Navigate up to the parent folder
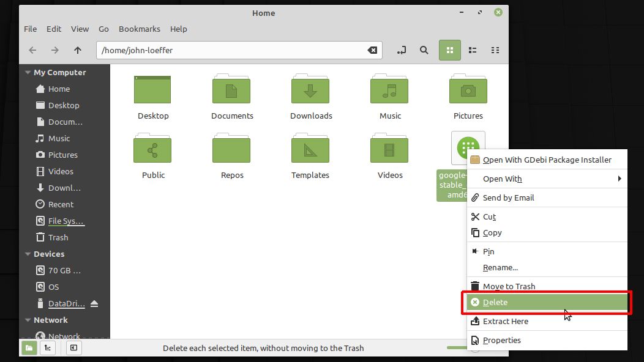The width and height of the screenshot is (644, 362). [77, 50]
